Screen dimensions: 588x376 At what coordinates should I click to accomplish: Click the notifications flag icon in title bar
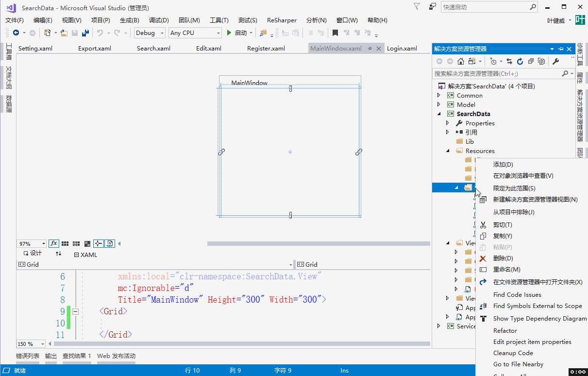coord(417,7)
